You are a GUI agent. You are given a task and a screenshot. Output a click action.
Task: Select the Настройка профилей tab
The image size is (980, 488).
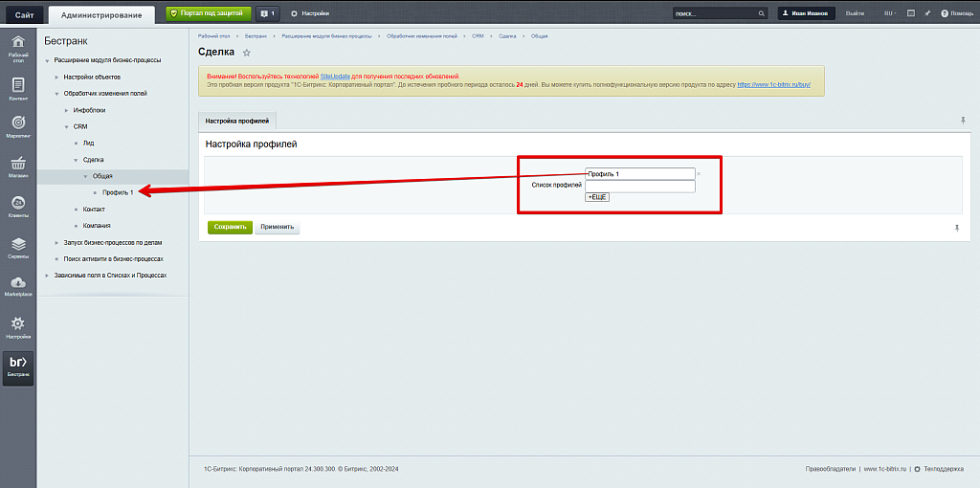[x=237, y=121]
